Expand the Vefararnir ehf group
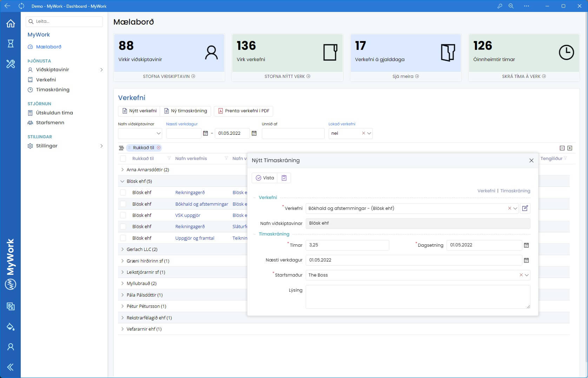Screen dimensions: 588x378 pyautogui.click(x=122, y=329)
